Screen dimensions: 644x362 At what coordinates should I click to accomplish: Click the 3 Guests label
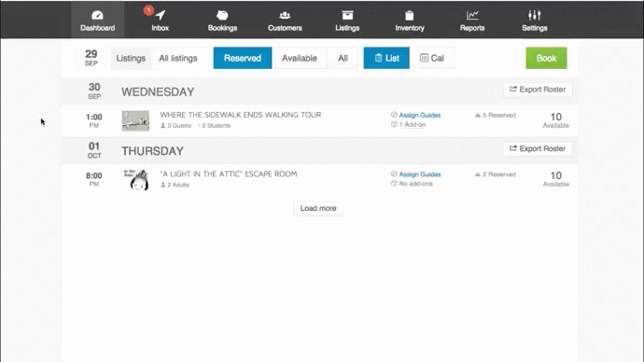click(x=175, y=126)
